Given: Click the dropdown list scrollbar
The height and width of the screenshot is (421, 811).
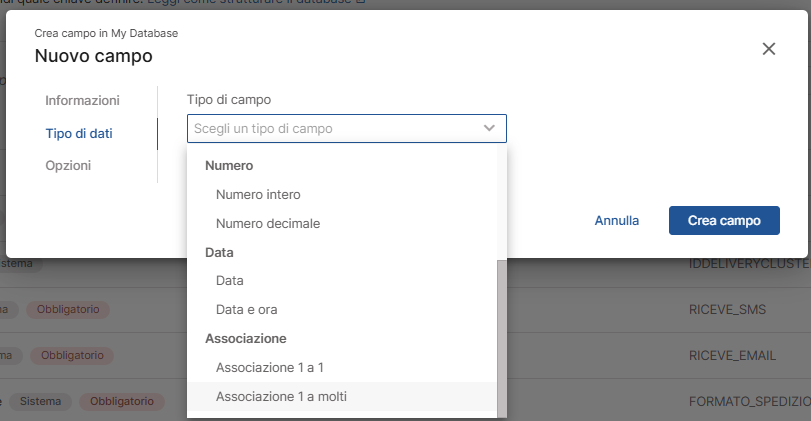Looking at the screenshot, I should [x=501, y=335].
